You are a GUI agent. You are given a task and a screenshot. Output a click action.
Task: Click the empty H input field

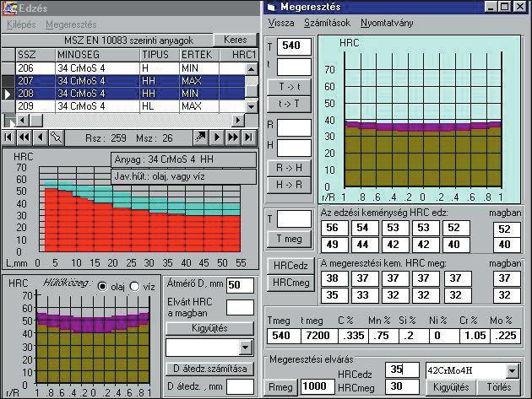[294, 148]
